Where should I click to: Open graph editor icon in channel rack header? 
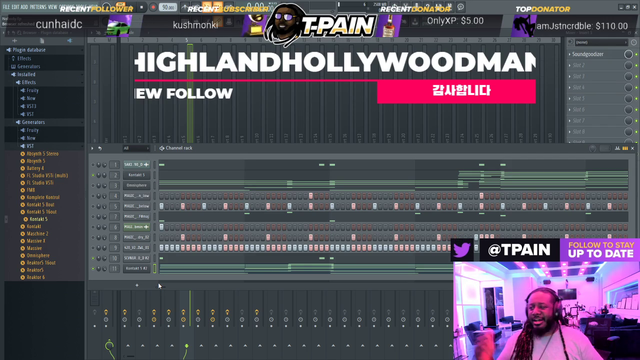tap(617, 148)
